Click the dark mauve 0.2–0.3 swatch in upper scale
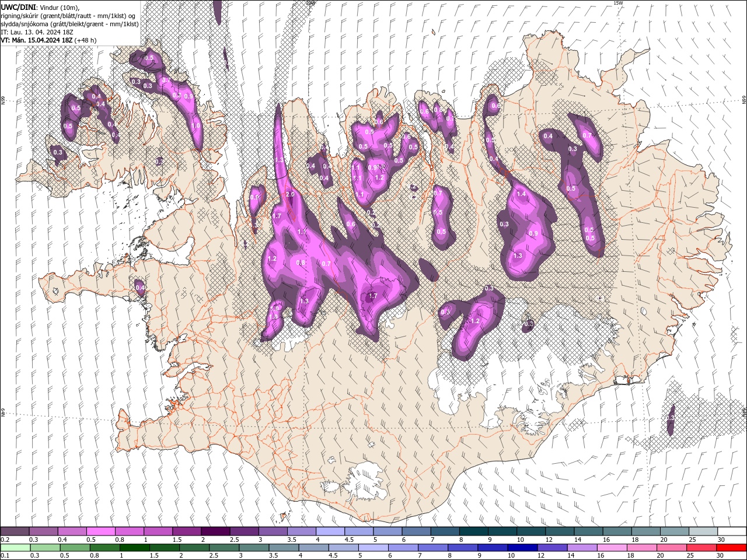 [x=15, y=531]
